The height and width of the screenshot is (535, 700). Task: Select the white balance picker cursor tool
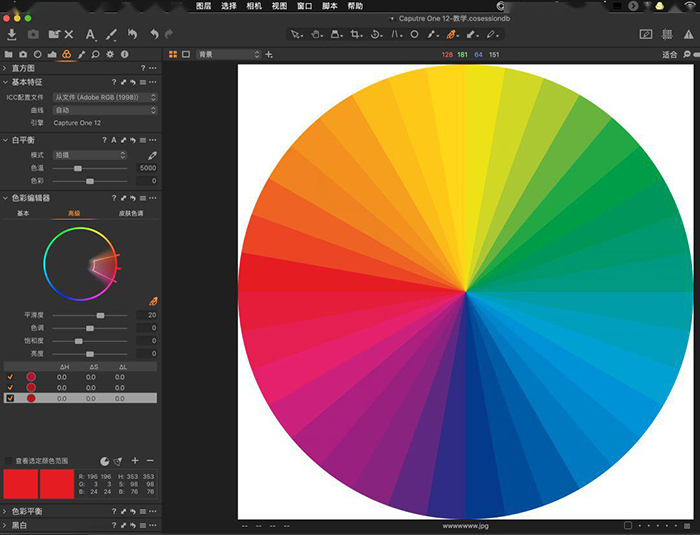click(x=433, y=34)
